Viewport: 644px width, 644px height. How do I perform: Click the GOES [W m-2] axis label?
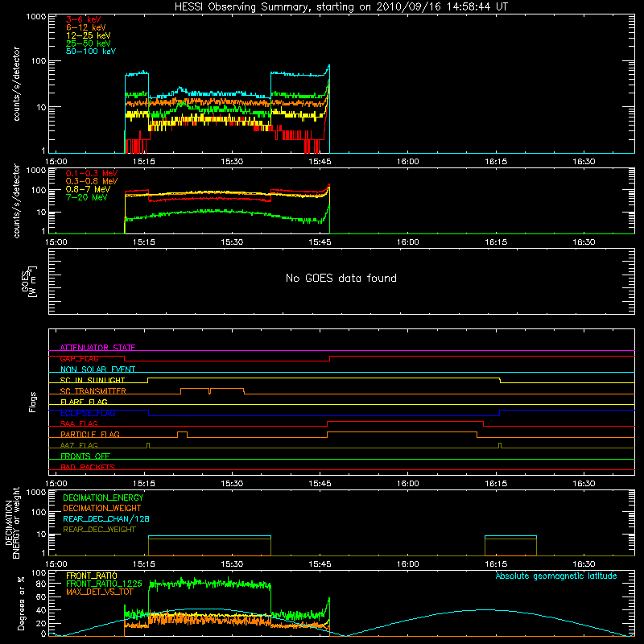[x=29, y=281]
